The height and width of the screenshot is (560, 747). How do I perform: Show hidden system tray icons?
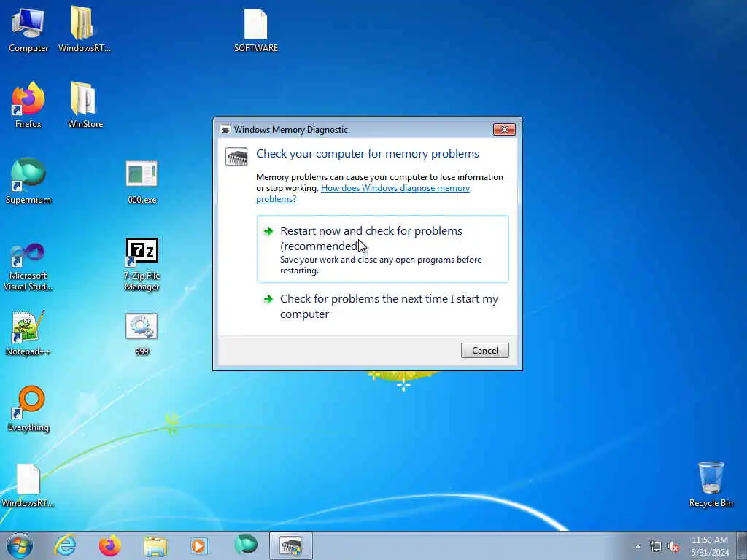coord(638,547)
